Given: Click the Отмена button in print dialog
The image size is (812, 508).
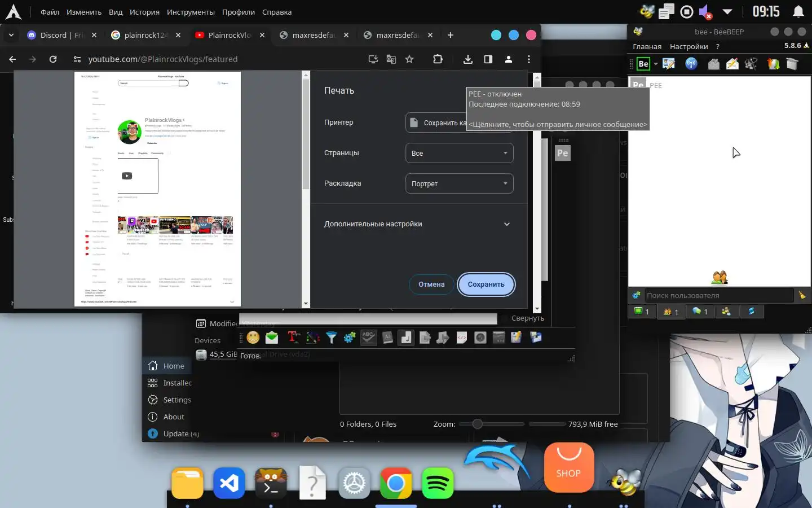Looking at the screenshot, I should pyautogui.click(x=431, y=284).
